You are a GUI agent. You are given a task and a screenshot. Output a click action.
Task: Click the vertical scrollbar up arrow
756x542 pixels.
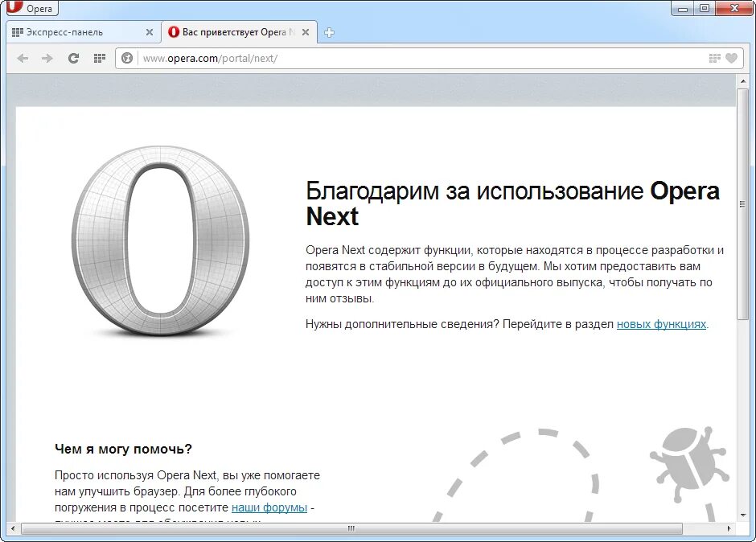click(x=743, y=81)
